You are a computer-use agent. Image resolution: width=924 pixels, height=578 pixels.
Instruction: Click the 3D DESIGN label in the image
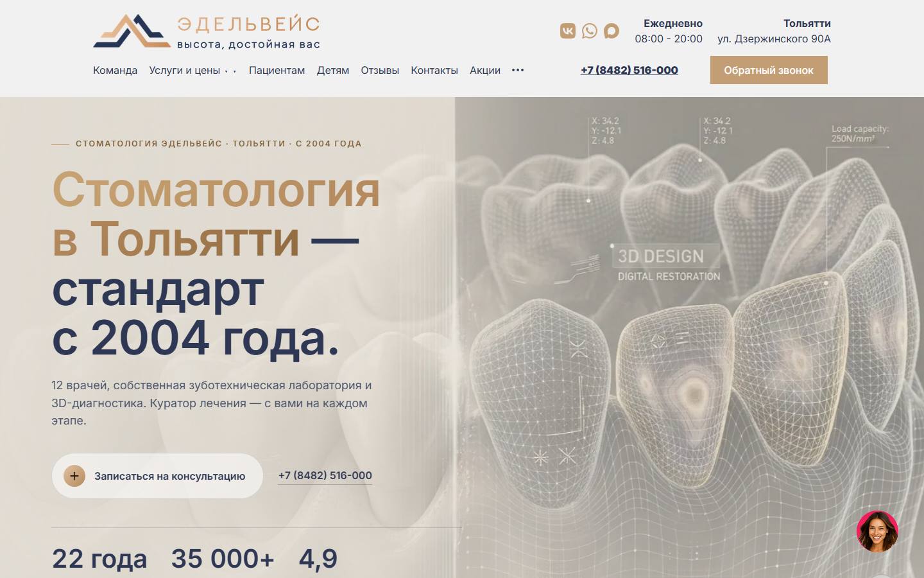click(661, 256)
